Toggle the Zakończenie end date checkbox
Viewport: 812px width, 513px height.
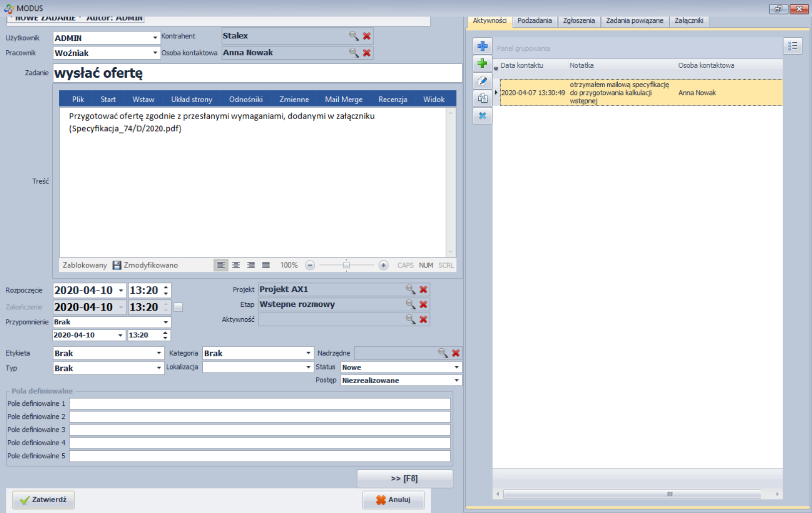click(x=178, y=307)
